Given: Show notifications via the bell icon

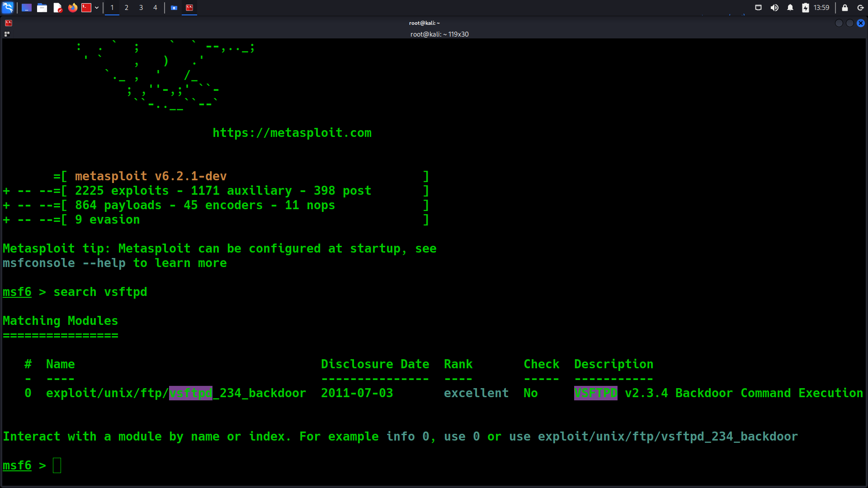Looking at the screenshot, I should (790, 8).
